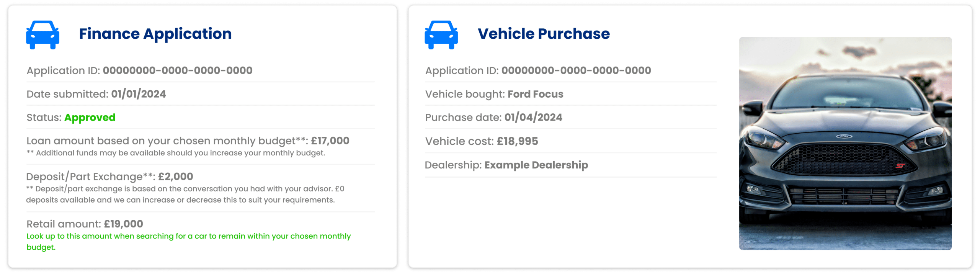
Task: Click the £17,000 loan amount value
Action: click(x=330, y=141)
